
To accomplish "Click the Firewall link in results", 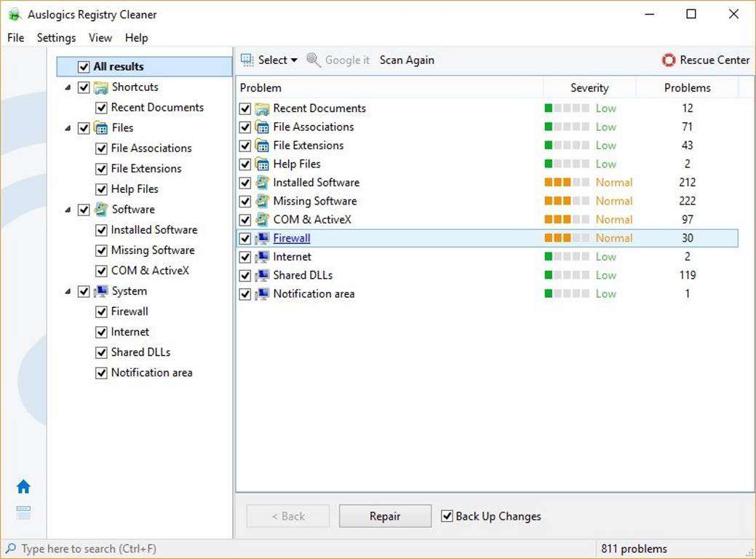I will (292, 238).
